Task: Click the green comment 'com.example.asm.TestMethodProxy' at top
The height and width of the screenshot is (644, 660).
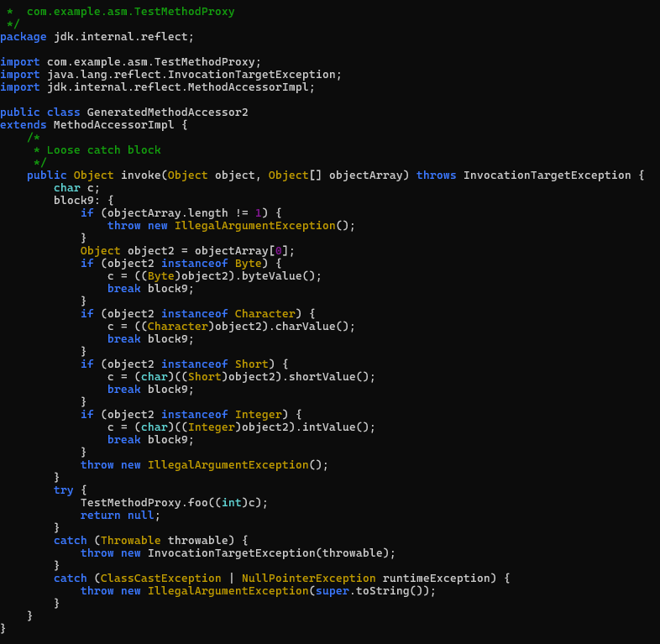Action: [x=130, y=12]
